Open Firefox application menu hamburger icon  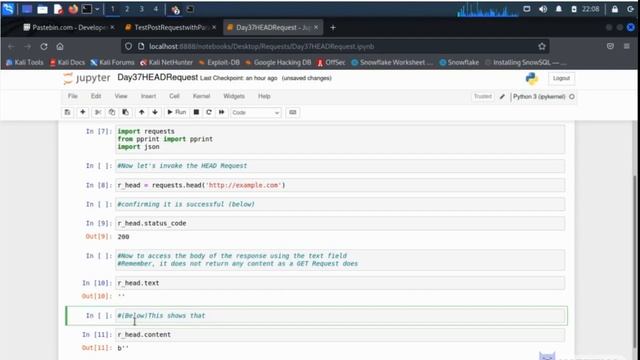[627, 47]
